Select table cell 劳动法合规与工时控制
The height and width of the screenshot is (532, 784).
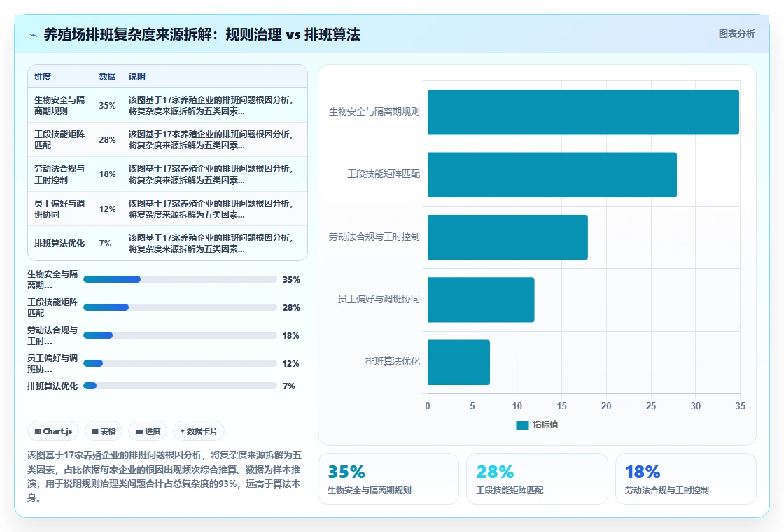point(59,174)
